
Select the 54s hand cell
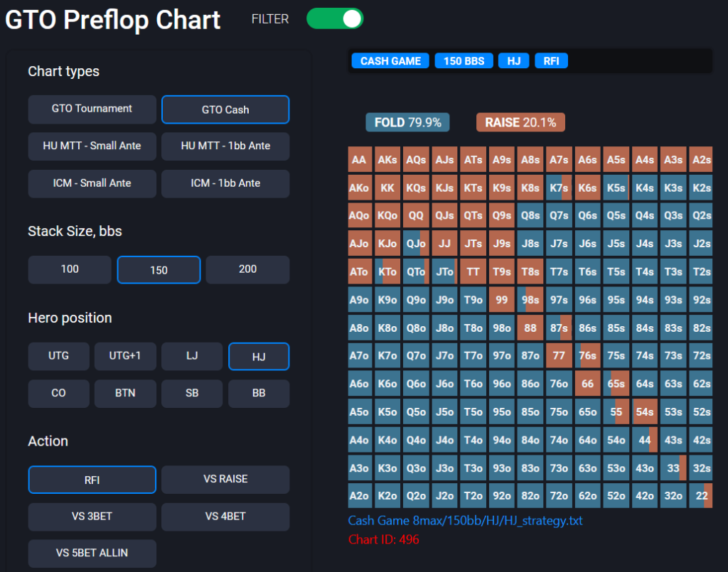tap(645, 411)
